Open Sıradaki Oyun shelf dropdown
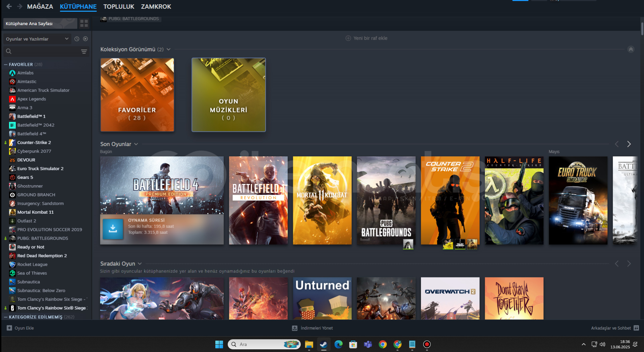 click(x=140, y=264)
